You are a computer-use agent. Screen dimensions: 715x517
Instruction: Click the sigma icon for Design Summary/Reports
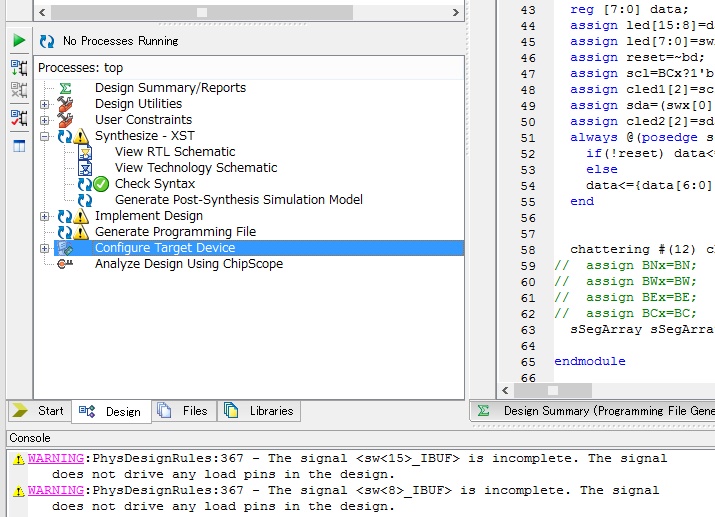pos(65,88)
